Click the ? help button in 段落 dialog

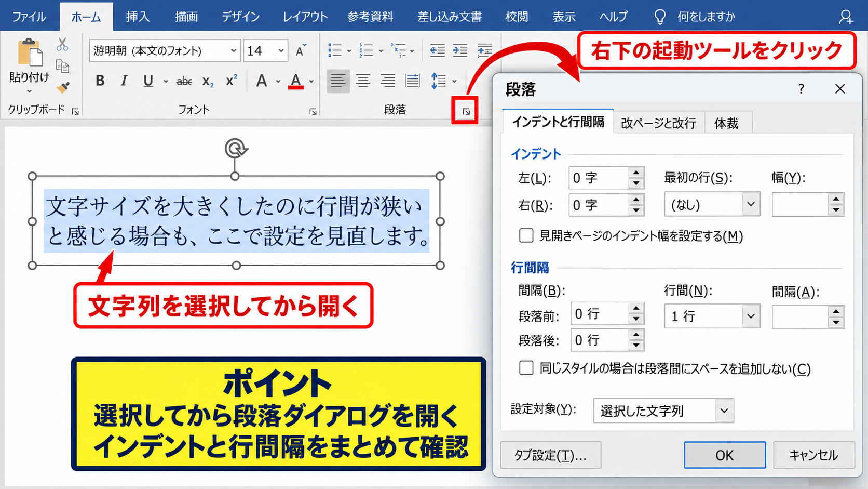[x=801, y=89]
